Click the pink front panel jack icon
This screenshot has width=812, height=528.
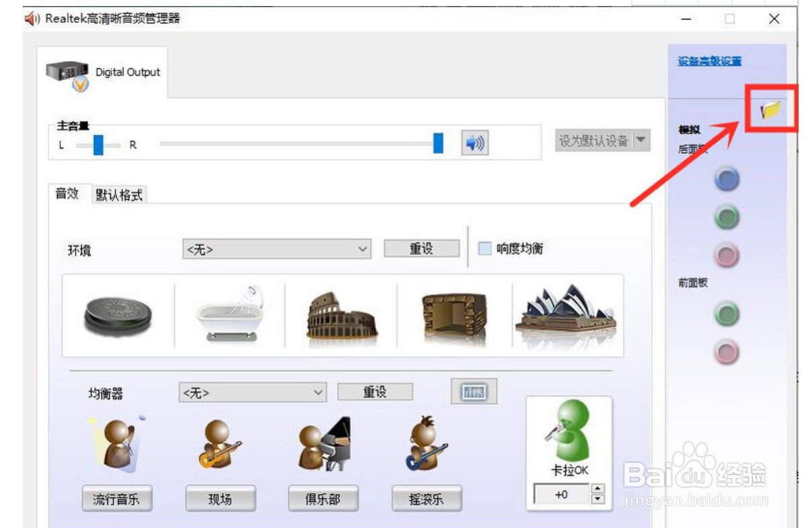[x=727, y=350]
